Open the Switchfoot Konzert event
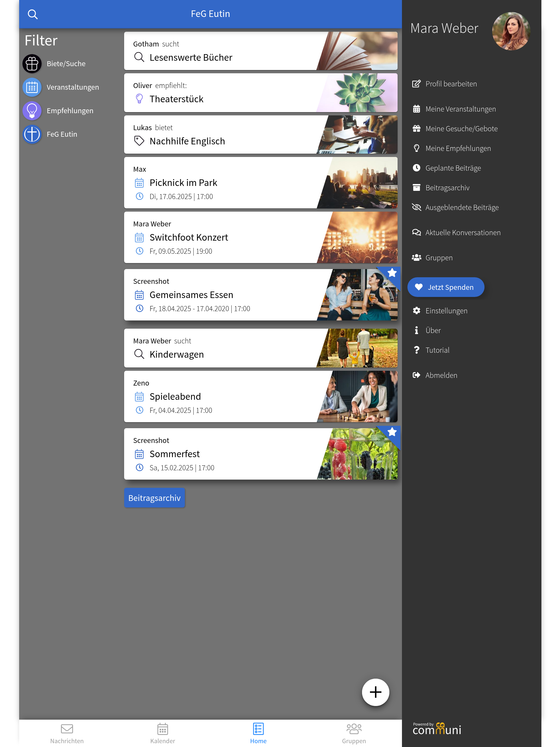 [x=260, y=237]
